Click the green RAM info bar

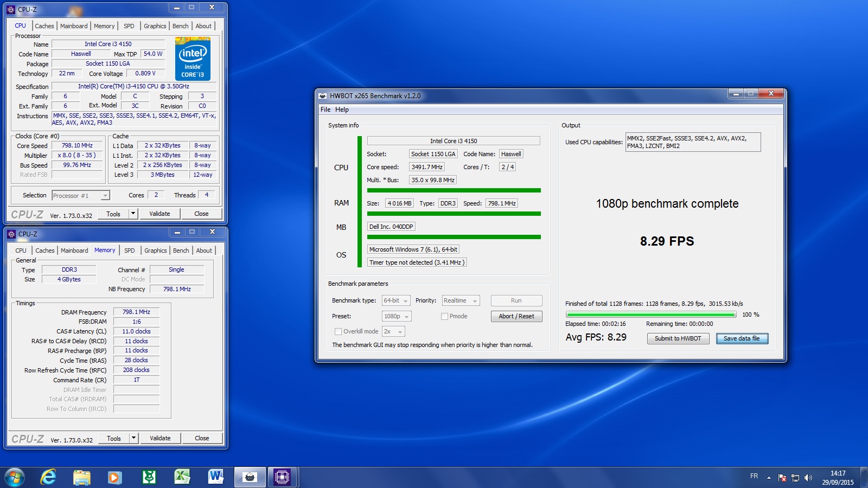(x=454, y=214)
